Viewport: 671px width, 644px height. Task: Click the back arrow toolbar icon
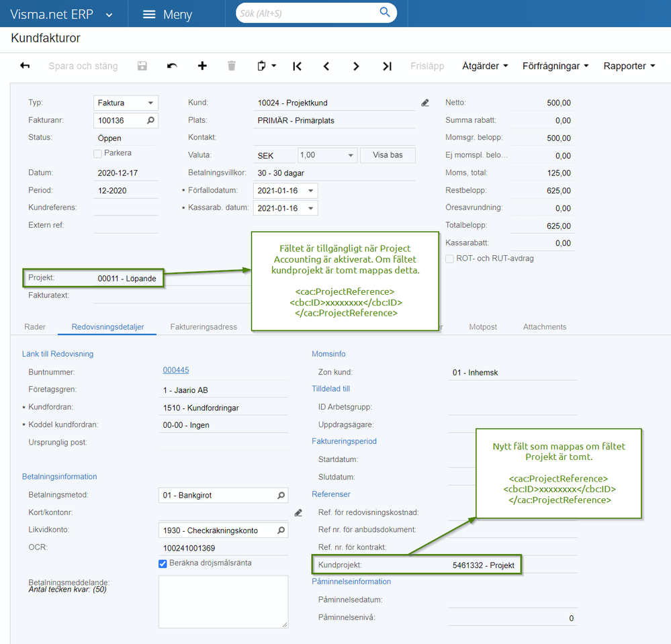coord(25,65)
